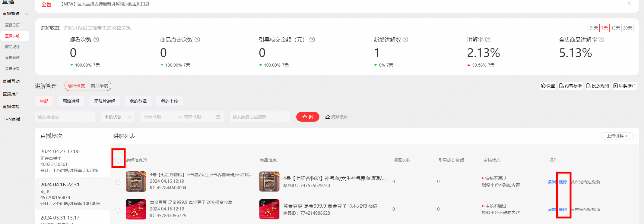Open 直播推广 sidebar menu

(x=11, y=94)
